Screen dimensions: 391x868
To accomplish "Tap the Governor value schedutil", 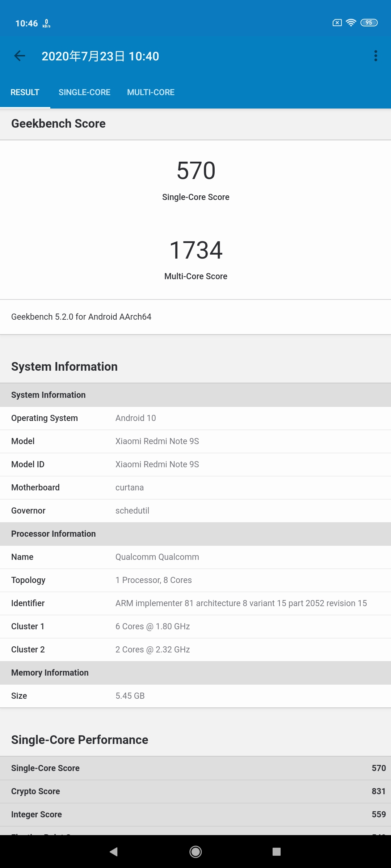I will [132, 511].
